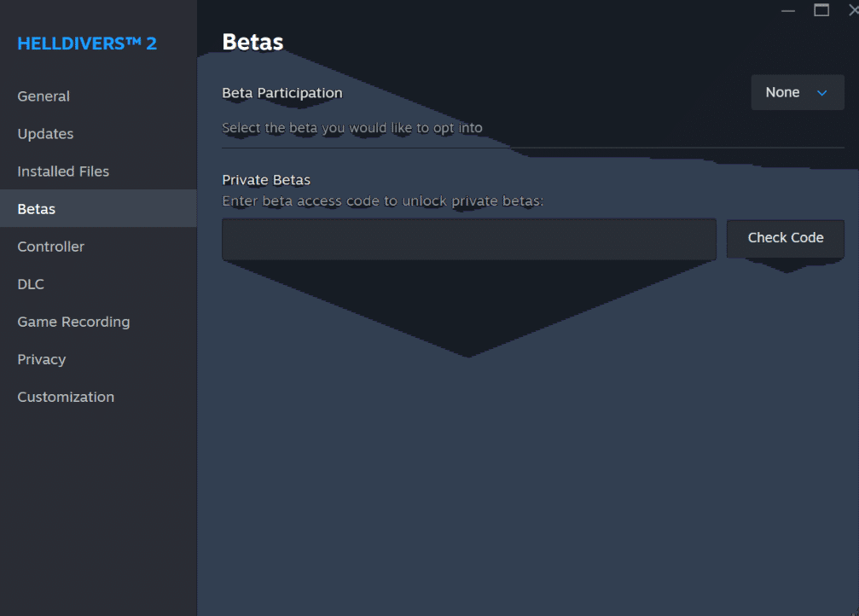Minimize the properties window
Viewport: 859px width, 616px height.
click(788, 10)
